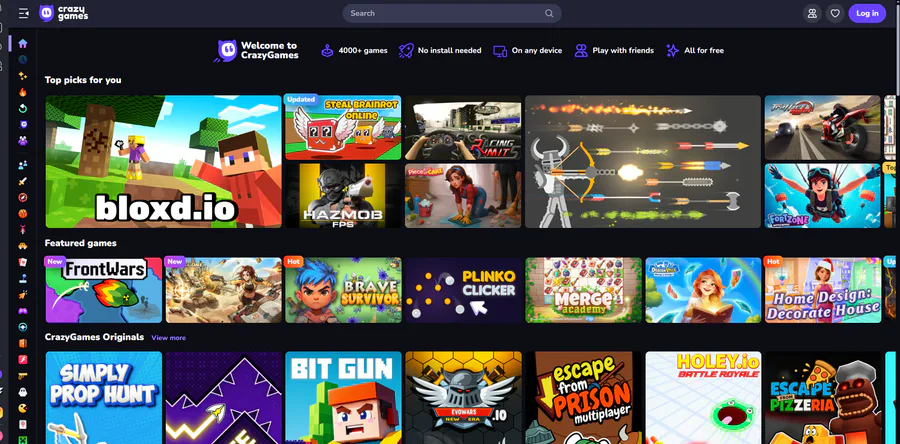The height and width of the screenshot is (444, 900).
Task: Open Updated games refresh icon in sidebar
Action: [x=22, y=108]
